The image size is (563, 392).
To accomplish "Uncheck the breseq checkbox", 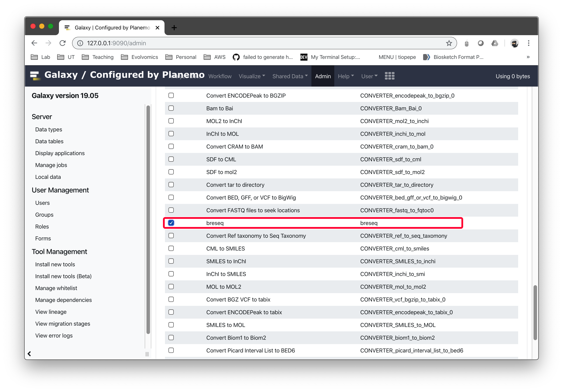I will click(x=171, y=223).
